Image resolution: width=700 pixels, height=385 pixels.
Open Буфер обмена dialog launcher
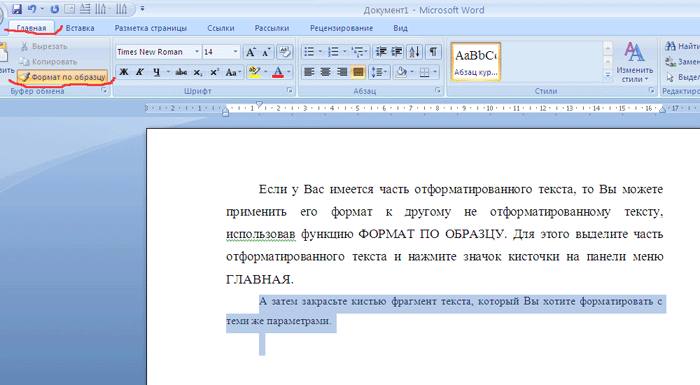click(x=104, y=91)
